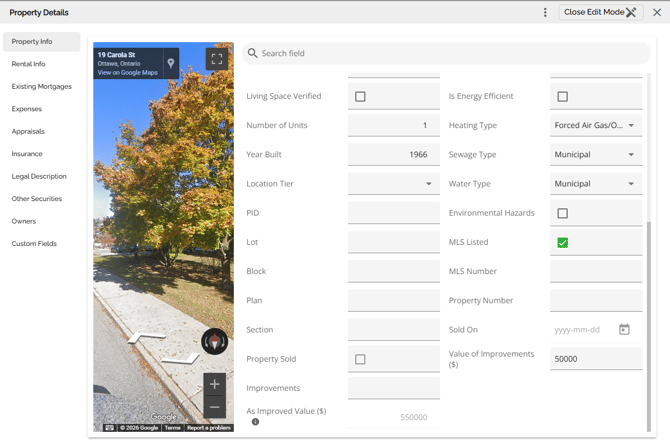Enable the Environmental Hazards checkbox
The image size is (670, 447).
pos(562,213)
